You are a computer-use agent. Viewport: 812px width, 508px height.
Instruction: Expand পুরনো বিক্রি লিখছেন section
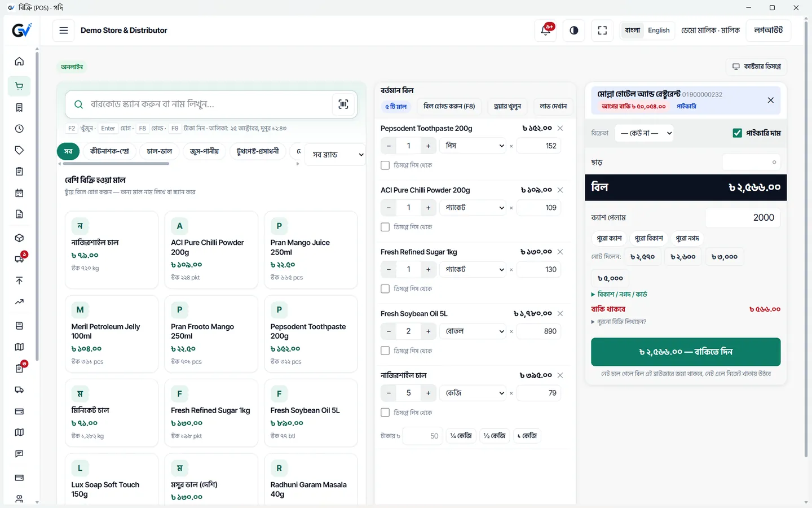coord(619,322)
